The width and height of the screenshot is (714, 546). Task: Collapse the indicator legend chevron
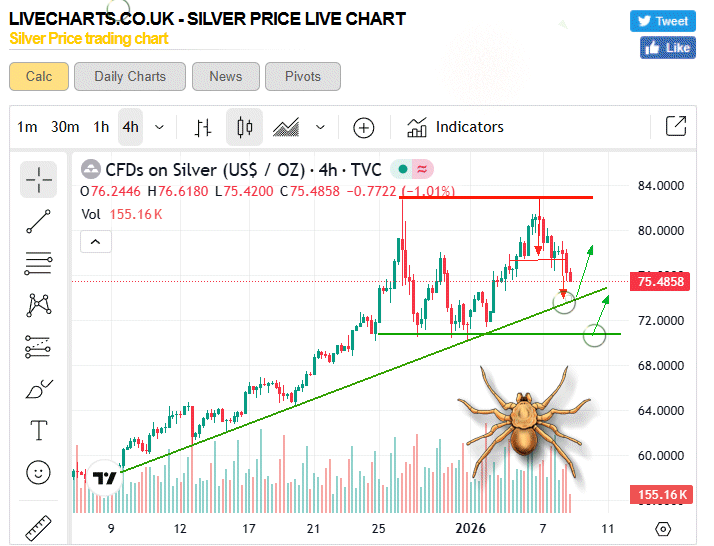95,241
